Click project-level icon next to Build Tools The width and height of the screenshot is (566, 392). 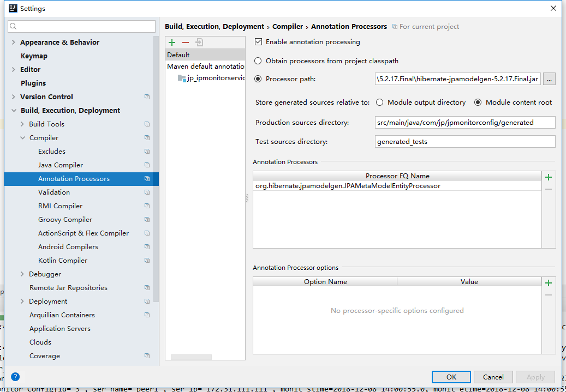pyautogui.click(x=147, y=124)
